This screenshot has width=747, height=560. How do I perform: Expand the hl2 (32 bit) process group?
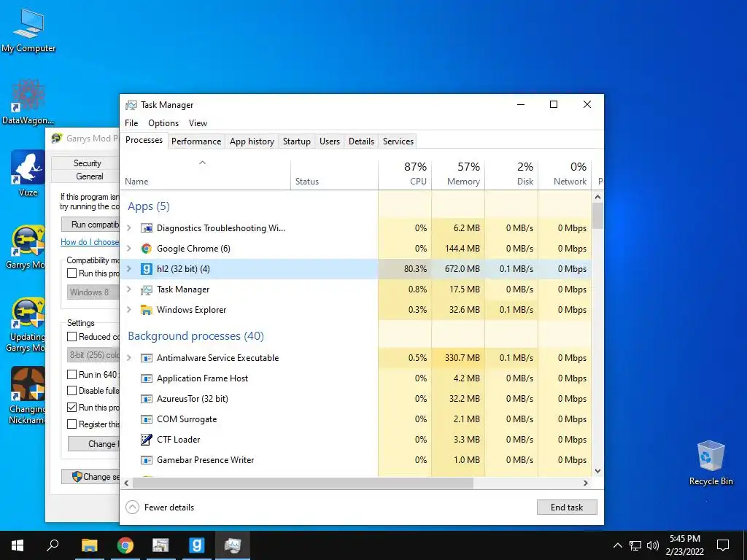(x=129, y=269)
